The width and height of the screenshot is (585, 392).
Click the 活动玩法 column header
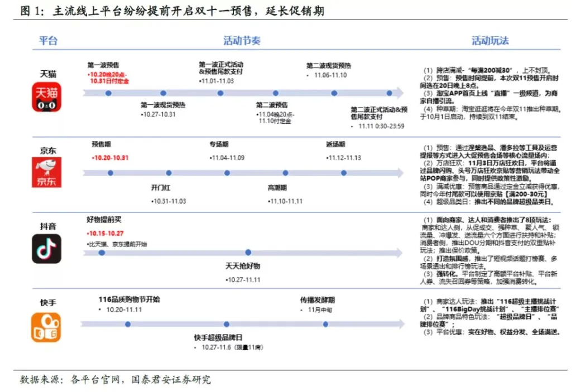[x=490, y=40]
